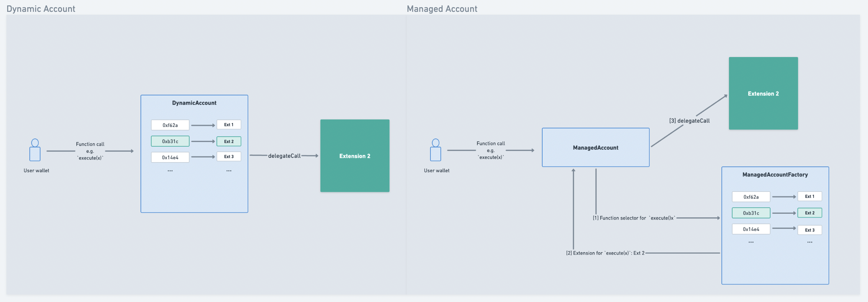Screen dimensions: 868x302
Task: Select the 0xf62a box in DynamicAccount
Action: 170,125
